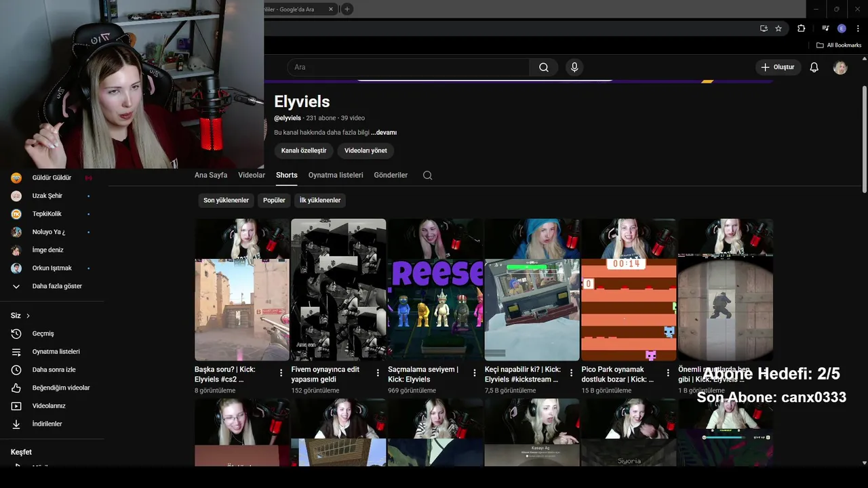Filter by 'Popüler' chip

click(274, 200)
